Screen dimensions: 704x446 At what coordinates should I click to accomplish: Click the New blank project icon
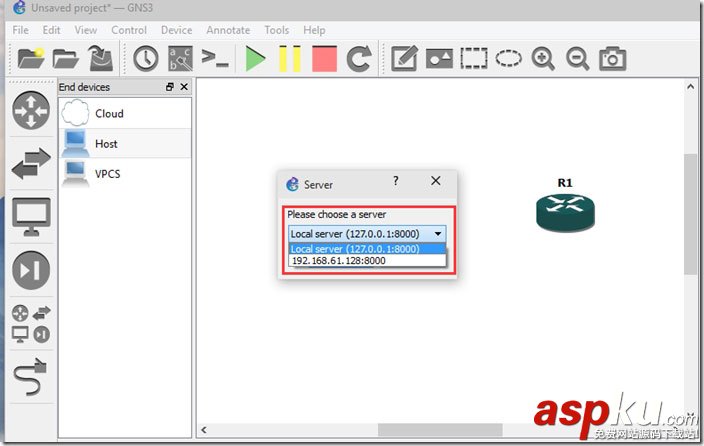pos(31,58)
